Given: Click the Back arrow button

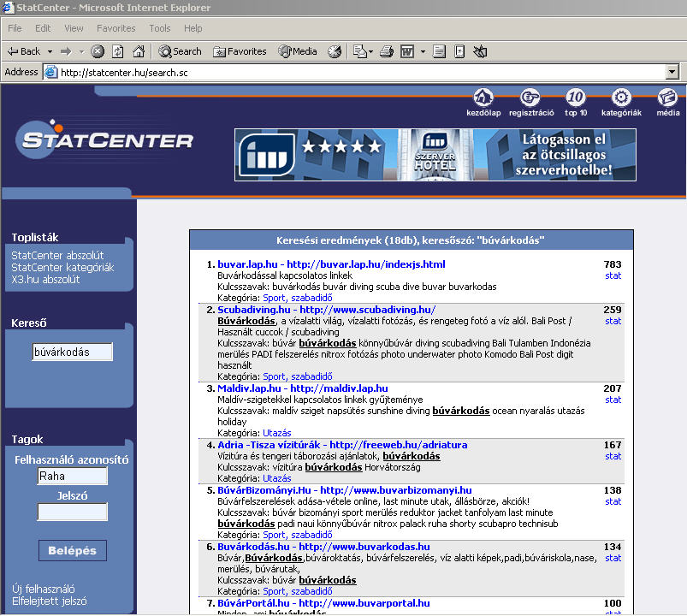Looking at the screenshot, I should pyautogui.click(x=24, y=51).
